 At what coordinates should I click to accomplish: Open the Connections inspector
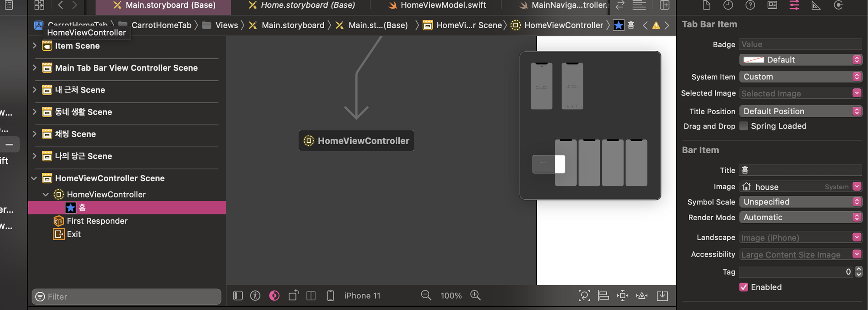(838, 5)
